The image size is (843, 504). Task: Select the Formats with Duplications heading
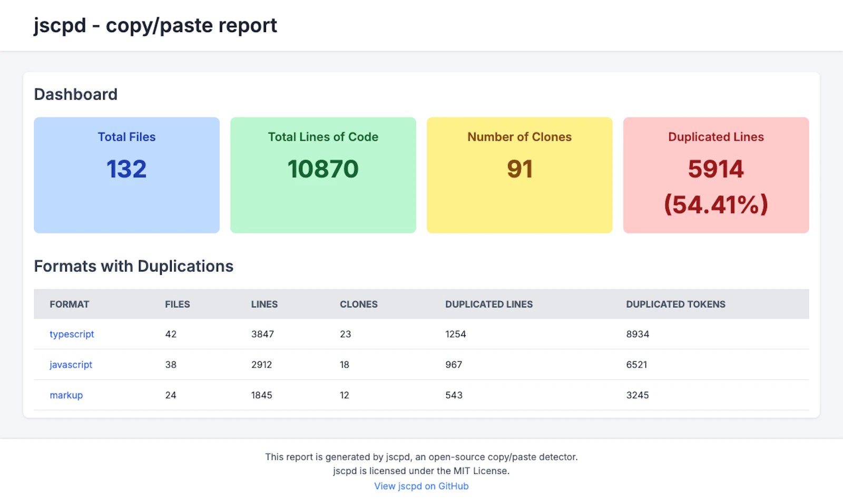pyautogui.click(x=133, y=266)
